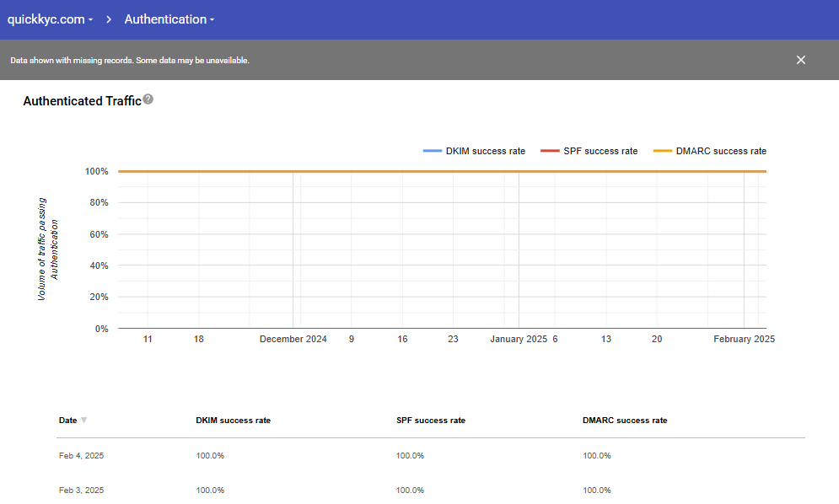Click February 2025 marker on chart axis

pos(744,339)
